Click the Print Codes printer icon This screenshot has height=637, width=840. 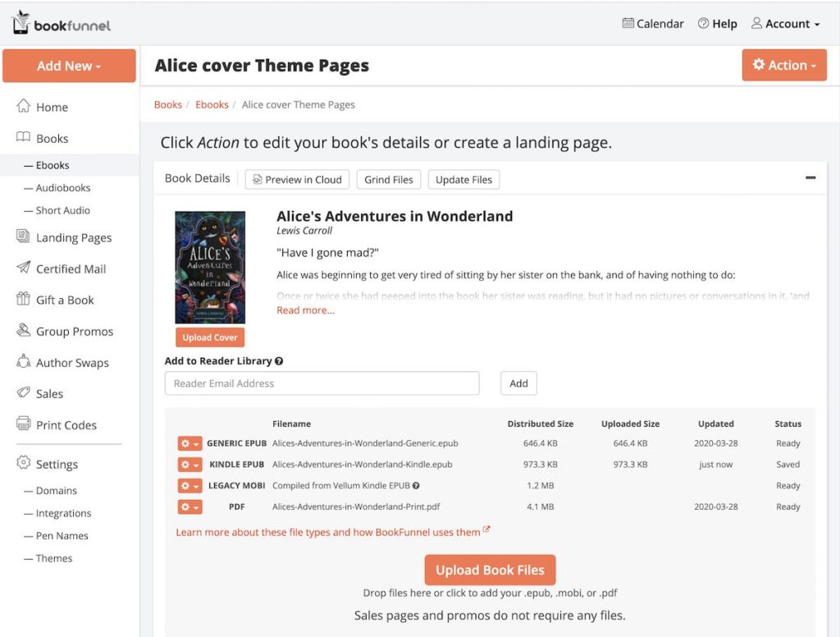click(23, 424)
